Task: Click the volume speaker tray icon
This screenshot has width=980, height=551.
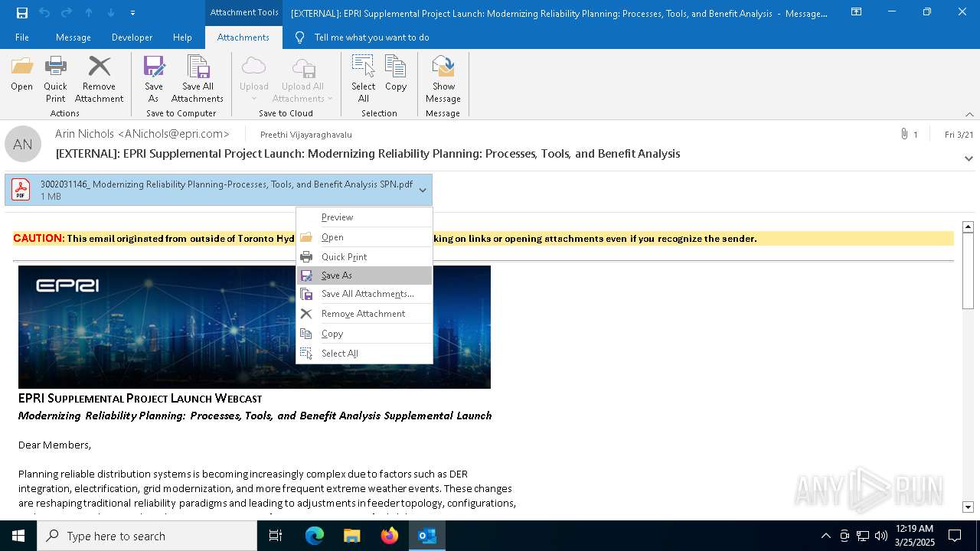Action: tap(880, 536)
